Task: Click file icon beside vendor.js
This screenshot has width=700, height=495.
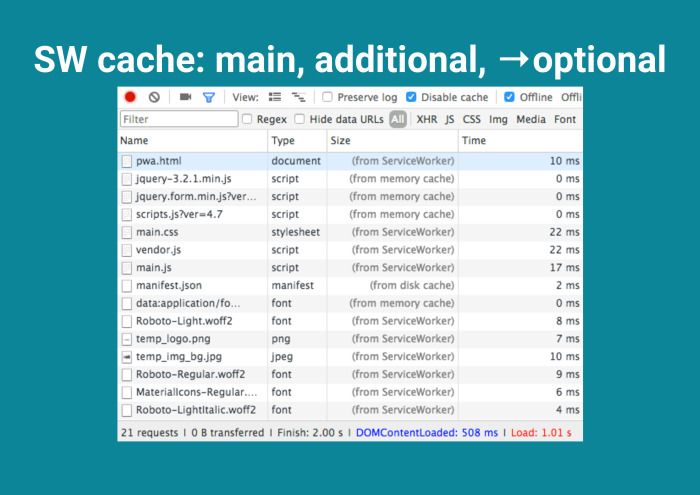Action: 127,250
